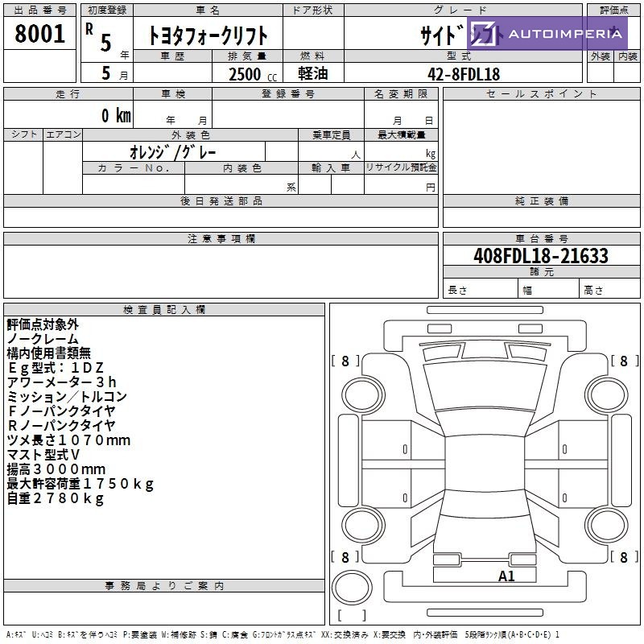Select the fuel type "軽油"
This screenshot has width=644, height=644.
tap(313, 73)
